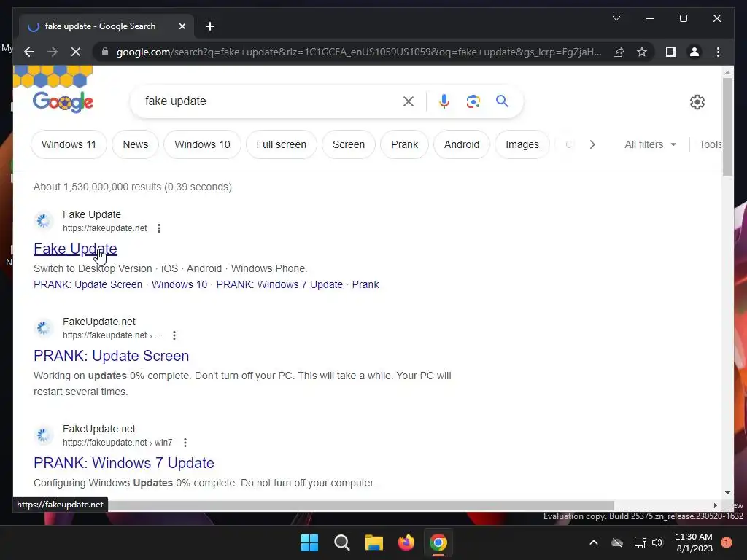Viewport: 747px width, 560px height.
Task: Open the tab search dropdown
Action: 616,18
